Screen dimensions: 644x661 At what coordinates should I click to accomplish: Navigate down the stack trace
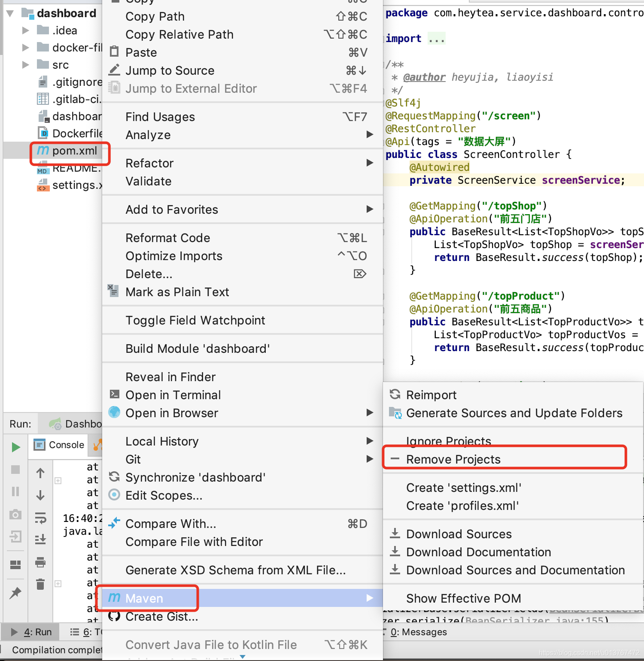[40, 496]
